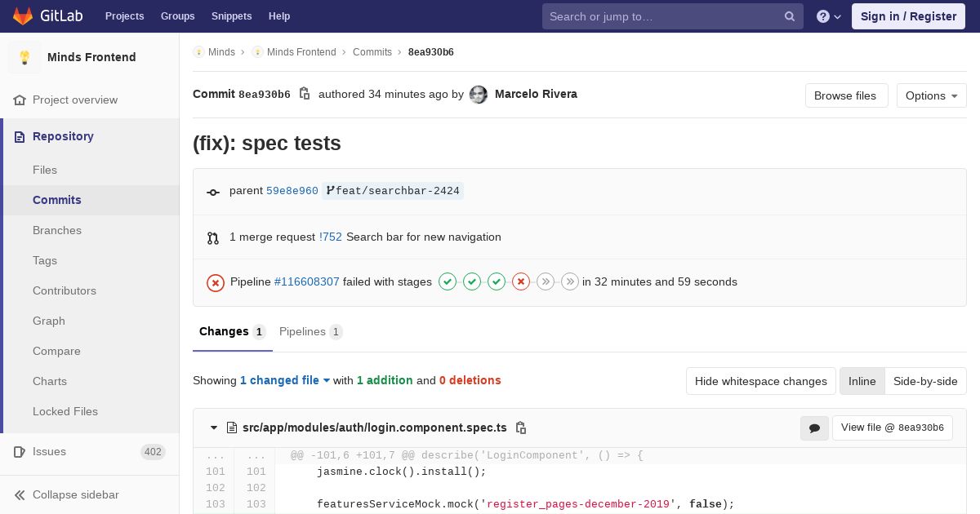Open third passed pipeline stage icon
980x514 pixels.
pos(497,281)
